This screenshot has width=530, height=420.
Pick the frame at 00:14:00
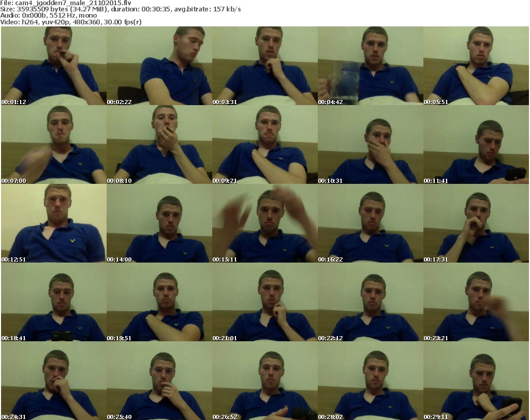[159, 223]
